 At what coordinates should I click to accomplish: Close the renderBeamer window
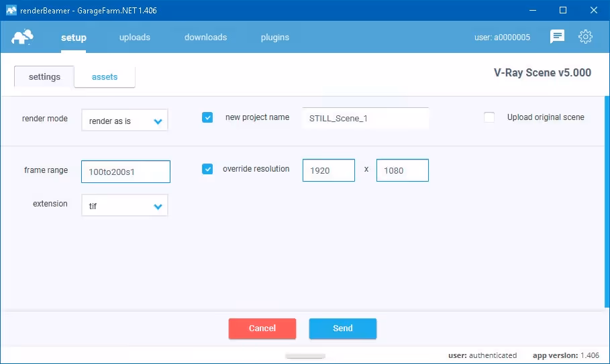[594, 10]
